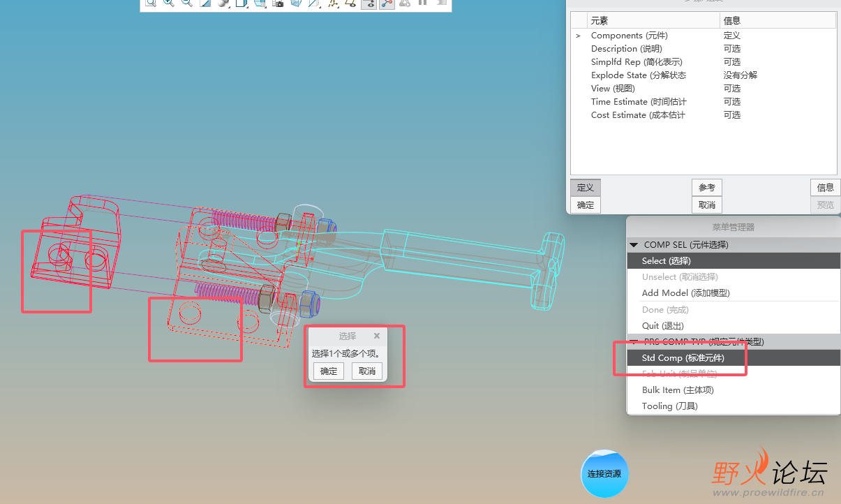Click the Refit magnifier toolbar icon
This screenshot has height=504, width=841.
click(150, 3)
